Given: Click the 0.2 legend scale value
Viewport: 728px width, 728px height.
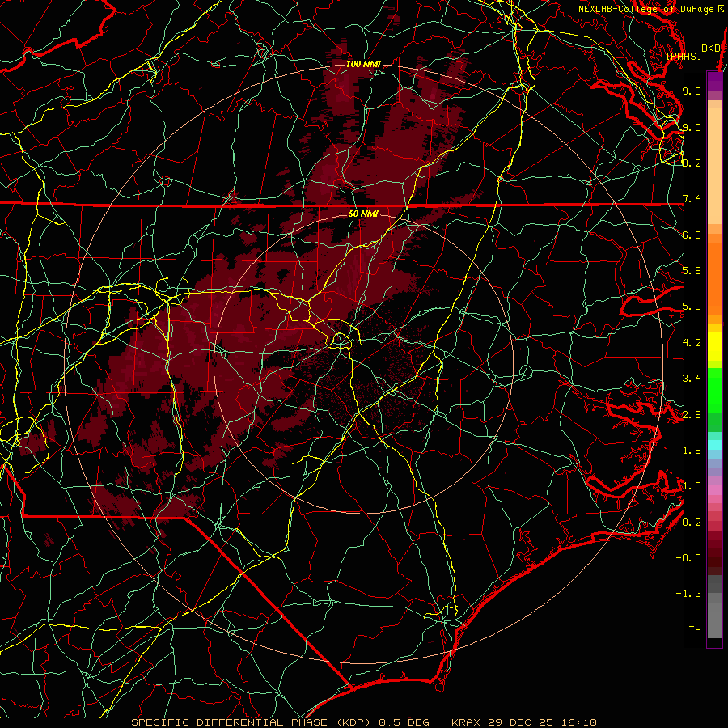Looking at the screenshot, I should click(692, 523).
